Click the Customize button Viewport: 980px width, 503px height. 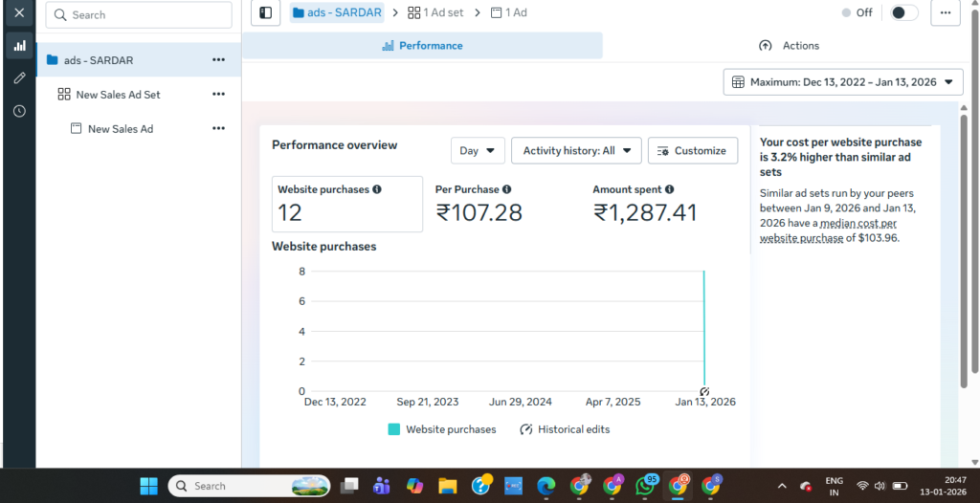click(693, 150)
